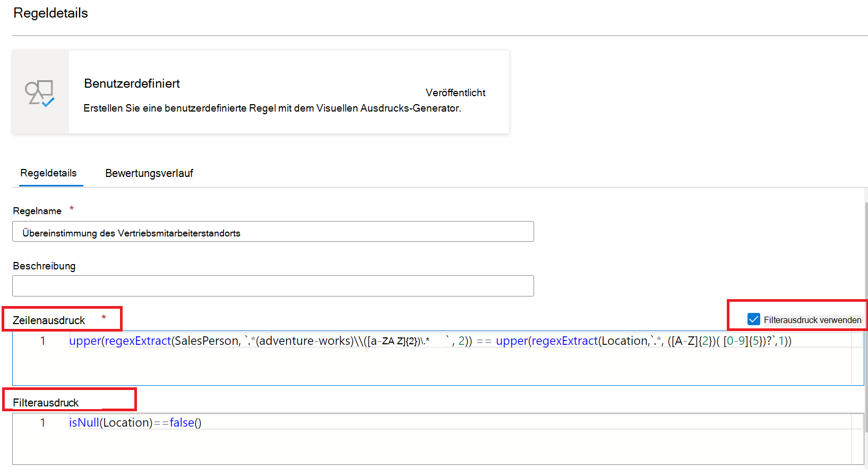
Task: Click the Zeilenausdruck label
Action: click(x=49, y=320)
